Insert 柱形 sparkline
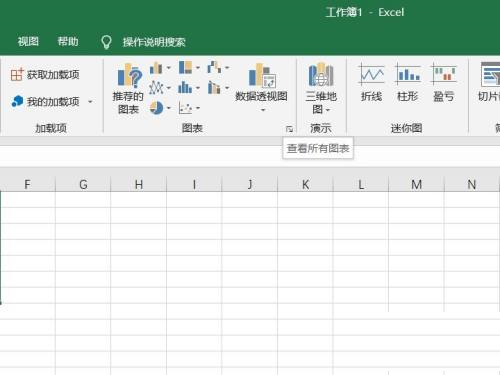500x375 pixels. [x=408, y=82]
